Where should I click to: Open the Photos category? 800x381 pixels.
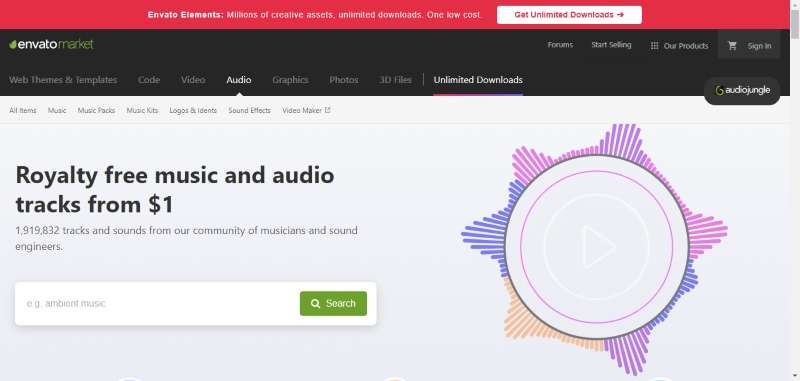pyautogui.click(x=344, y=80)
